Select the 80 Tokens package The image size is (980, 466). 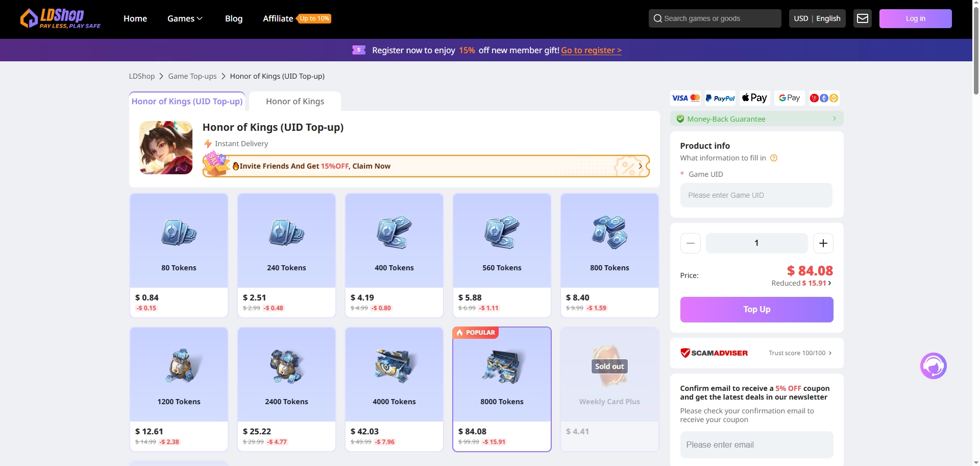point(179,255)
